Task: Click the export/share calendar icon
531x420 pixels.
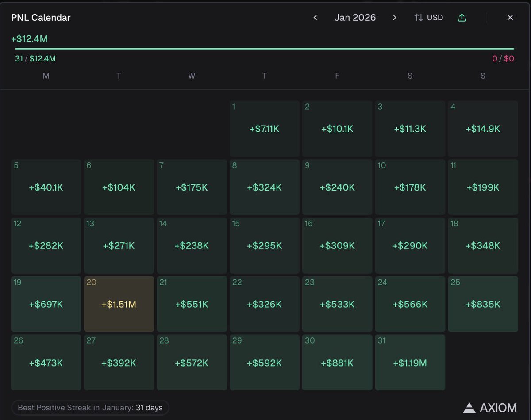Action: pyautogui.click(x=462, y=17)
